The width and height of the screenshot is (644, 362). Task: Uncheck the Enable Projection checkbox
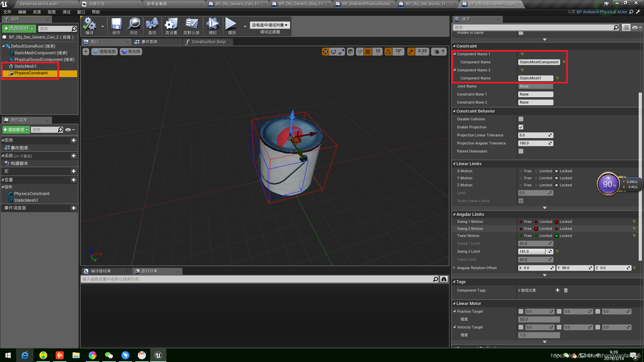521,127
